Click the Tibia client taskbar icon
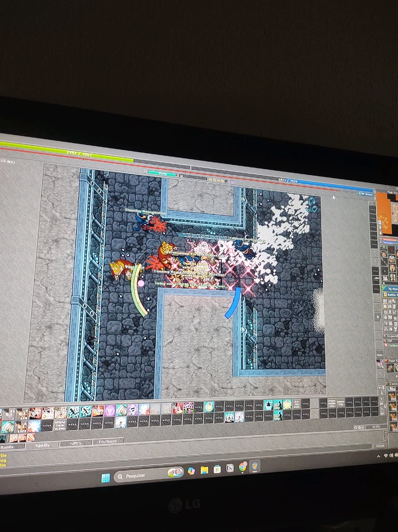 coord(254,467)
